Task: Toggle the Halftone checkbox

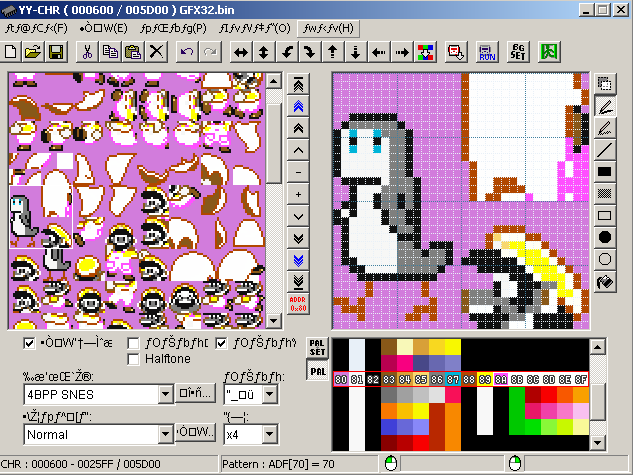Action: (x=134, y=358)
